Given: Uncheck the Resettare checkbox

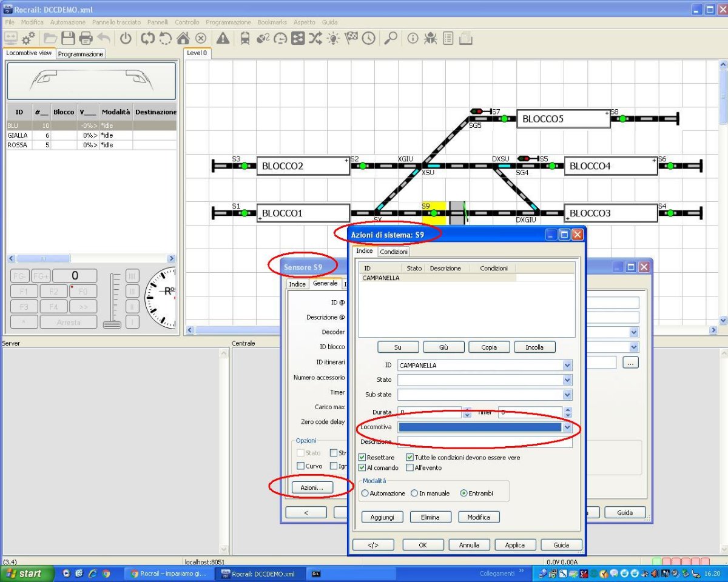Looking at the screenshot, I should coord(362,458).
